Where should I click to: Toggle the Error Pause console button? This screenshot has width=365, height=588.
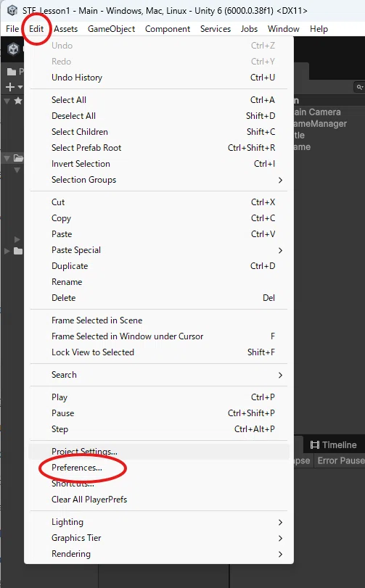[x=341, y=460]
